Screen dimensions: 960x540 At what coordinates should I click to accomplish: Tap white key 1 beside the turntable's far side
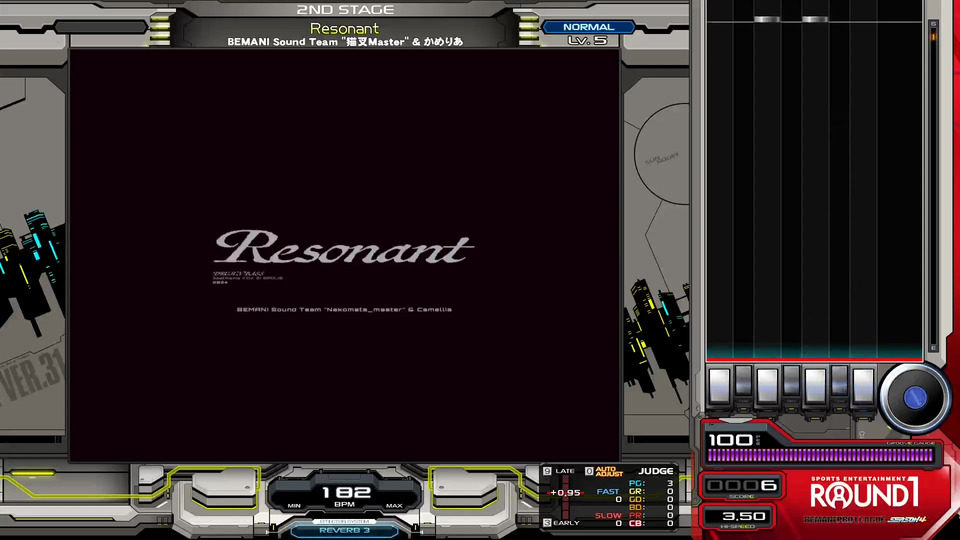[x=719, y=386]
